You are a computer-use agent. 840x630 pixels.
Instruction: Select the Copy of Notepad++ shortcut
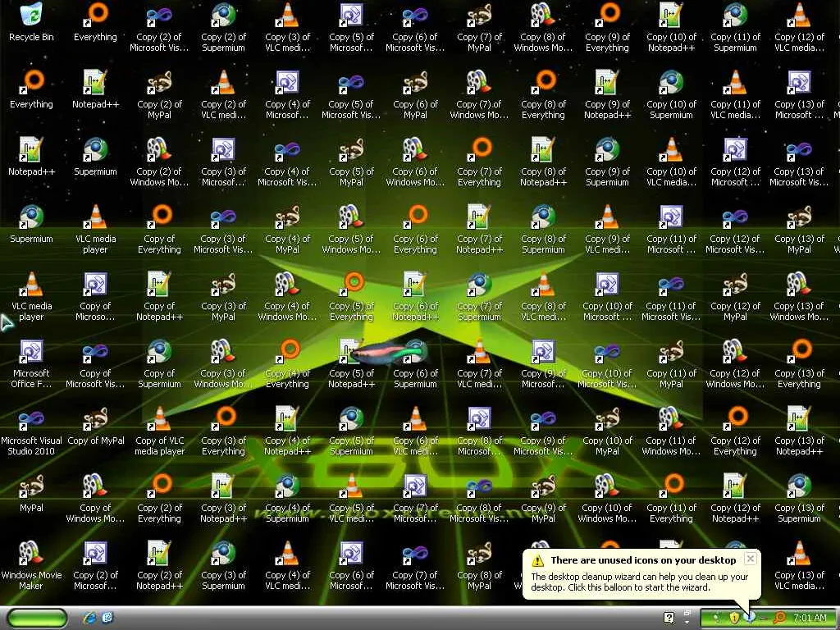click(160, 296)
